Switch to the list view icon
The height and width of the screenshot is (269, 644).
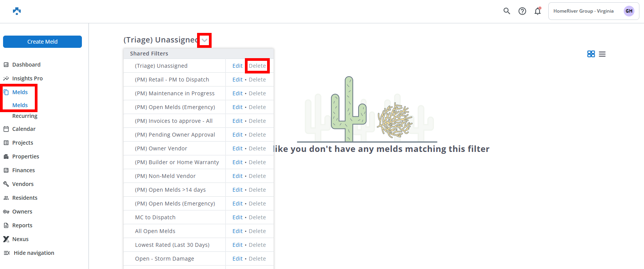(x=602, y=54)
